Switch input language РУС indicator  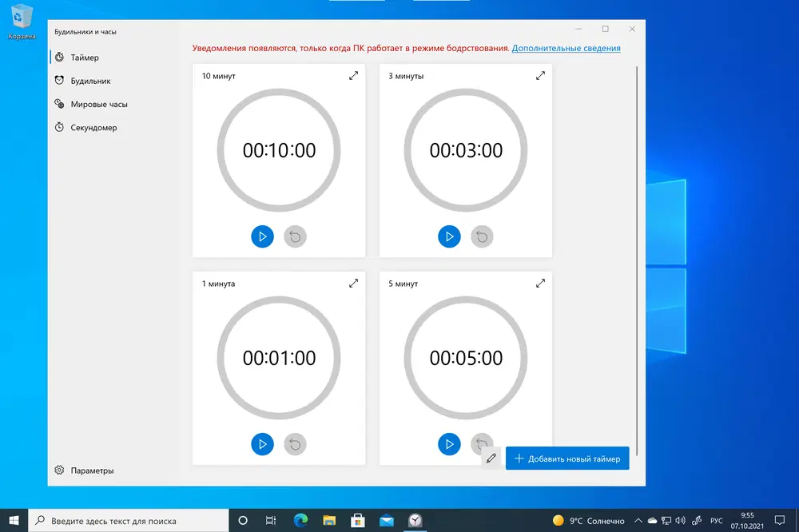[x=717, y=520]
